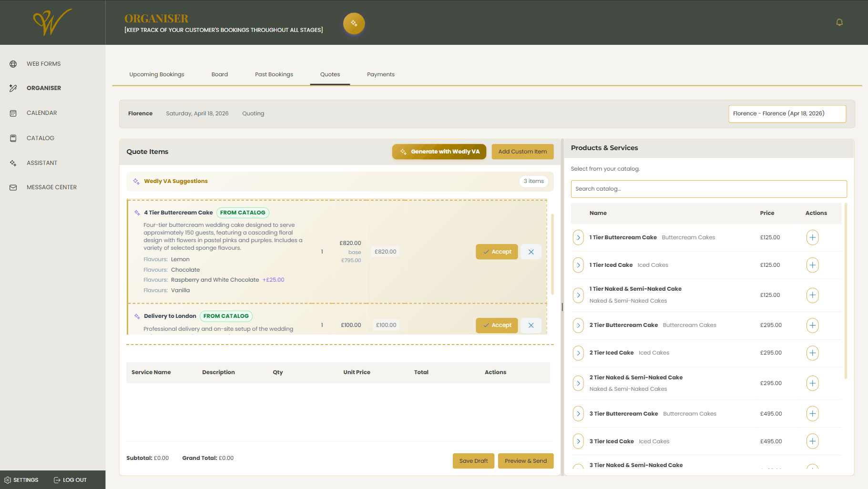Open the Calendar sidebar item
868x489 pixels.
click(41, 113)
